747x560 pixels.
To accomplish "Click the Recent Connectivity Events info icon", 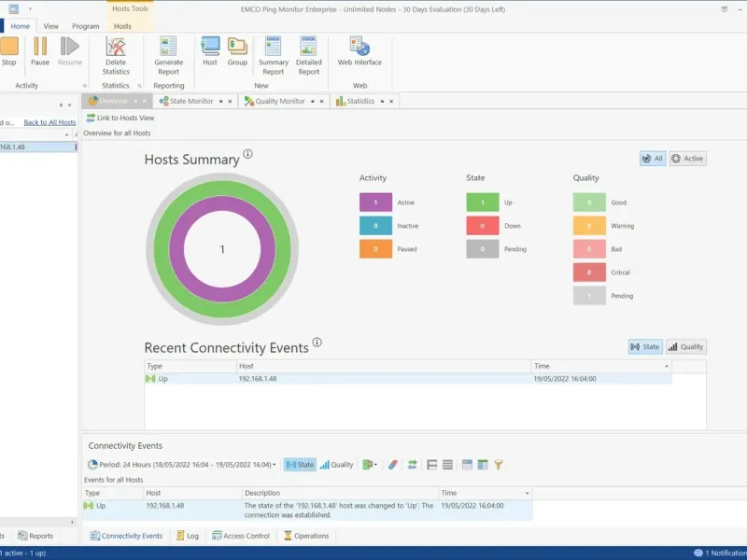I will click(317, 343).
